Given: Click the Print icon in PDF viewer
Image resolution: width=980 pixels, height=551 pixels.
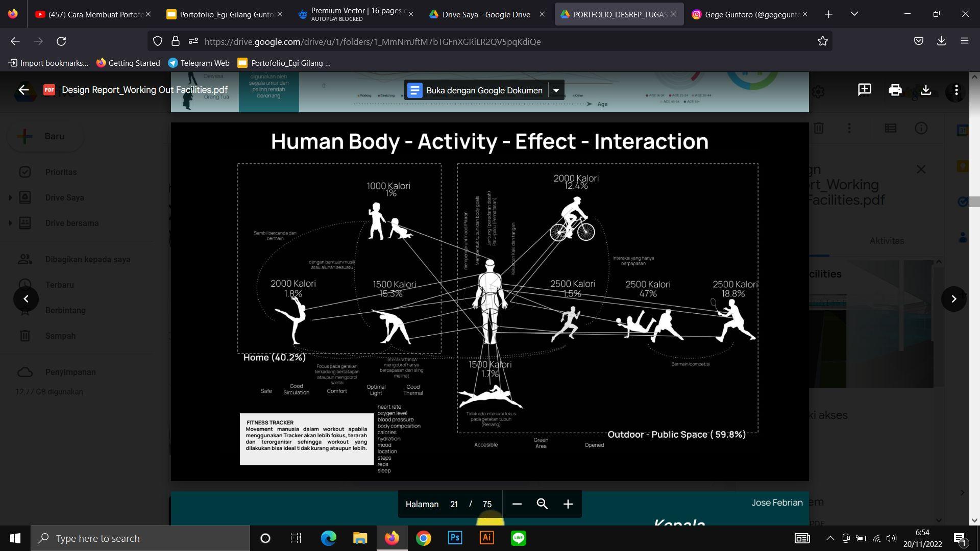Looking at the screenshot, I should point(895,90).
